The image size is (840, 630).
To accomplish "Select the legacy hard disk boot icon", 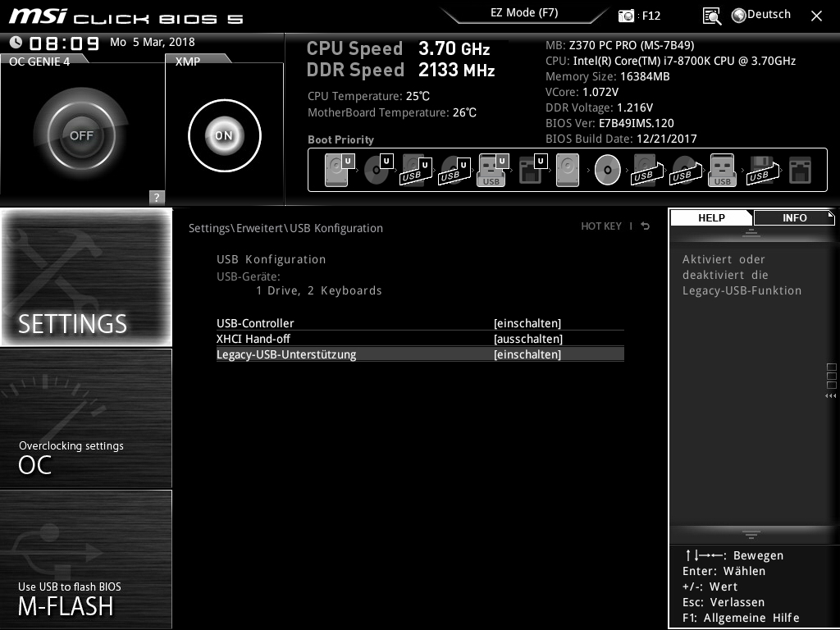I will 568,170.
